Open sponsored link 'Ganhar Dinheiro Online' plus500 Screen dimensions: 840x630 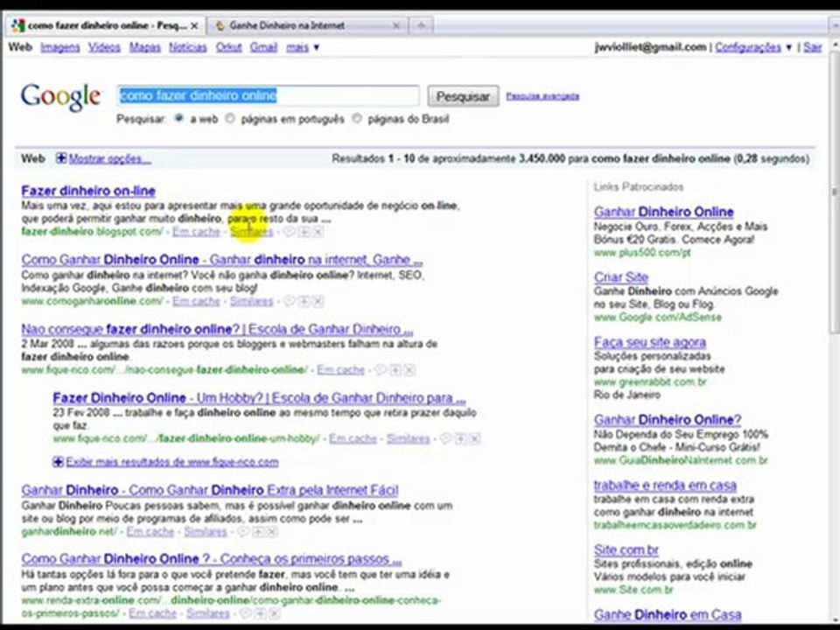pyautogui.click(x=664, y=212)
